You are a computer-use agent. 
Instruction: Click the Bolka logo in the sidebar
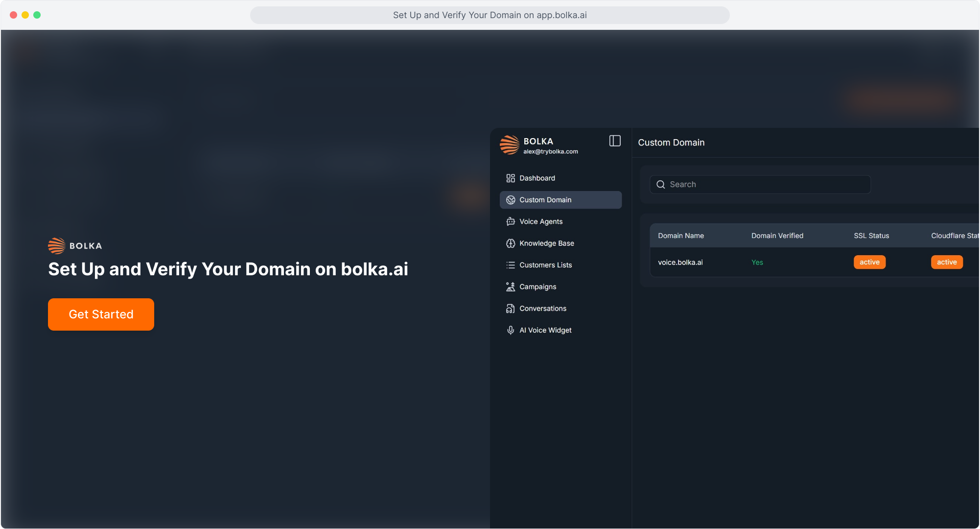coord(510,145)
